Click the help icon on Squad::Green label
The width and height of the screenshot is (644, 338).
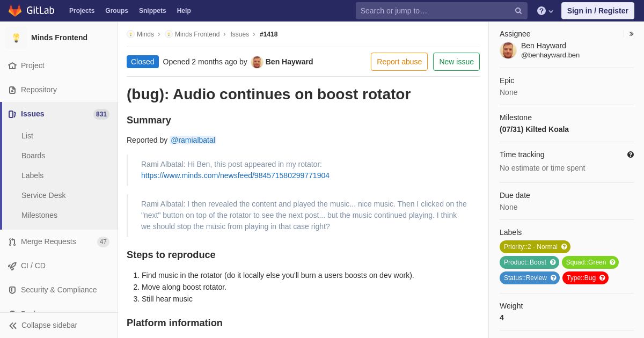pyautogui.click(x=612, y=262)
